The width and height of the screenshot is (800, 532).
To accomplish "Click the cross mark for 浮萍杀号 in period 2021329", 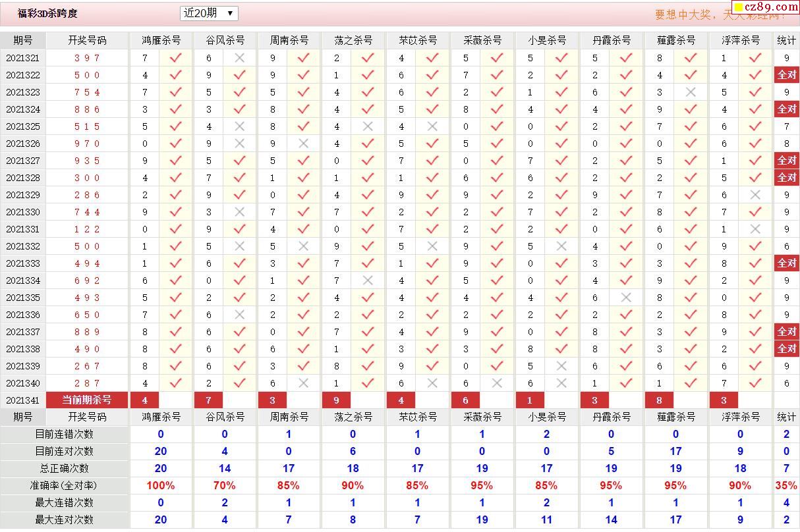I will point(755,195).
